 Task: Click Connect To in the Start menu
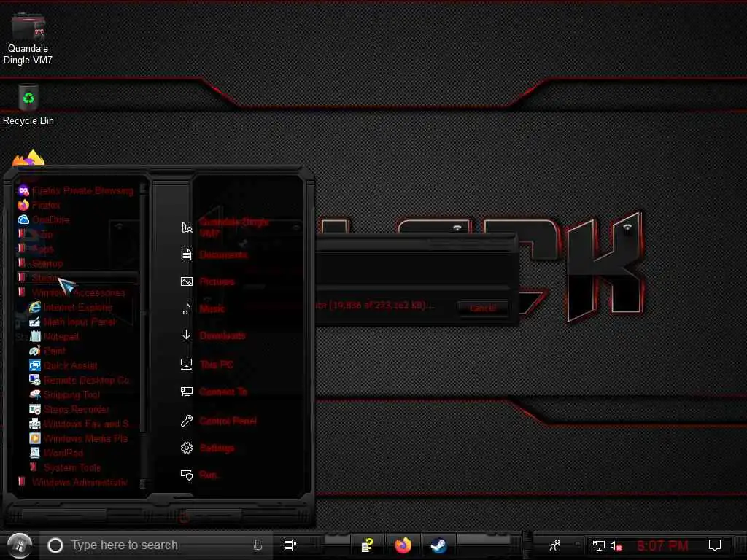point(214,392)
